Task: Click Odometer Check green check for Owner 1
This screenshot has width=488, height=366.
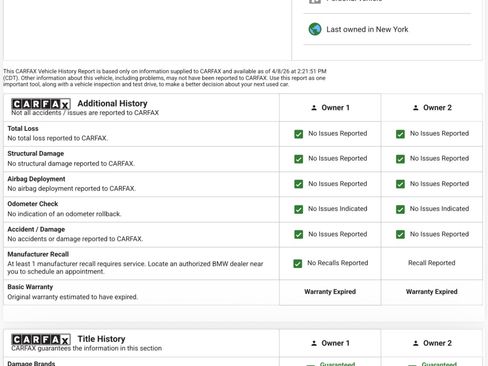Action: [x=299, y=209]
